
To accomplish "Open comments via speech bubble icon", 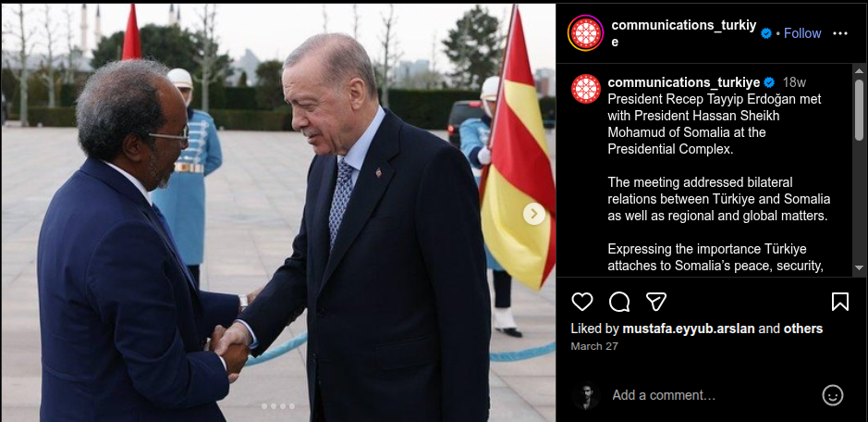I will (x=619, y=302).
